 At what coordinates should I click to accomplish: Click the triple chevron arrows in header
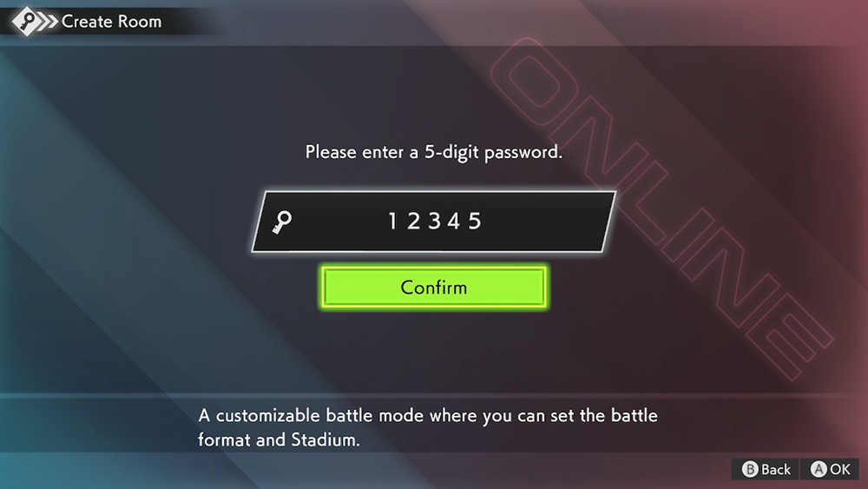[49, 22]
